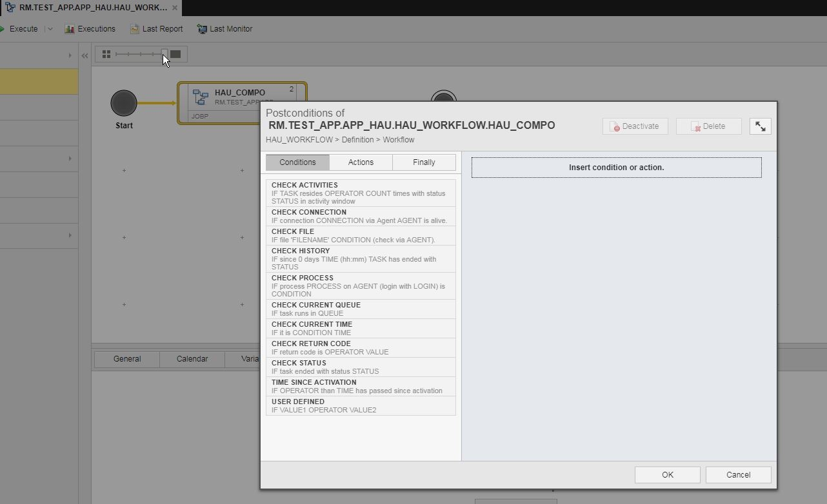Click the Deactivate button with red icon
This screenshot has width=827, height=504.
tap(635, 126)
